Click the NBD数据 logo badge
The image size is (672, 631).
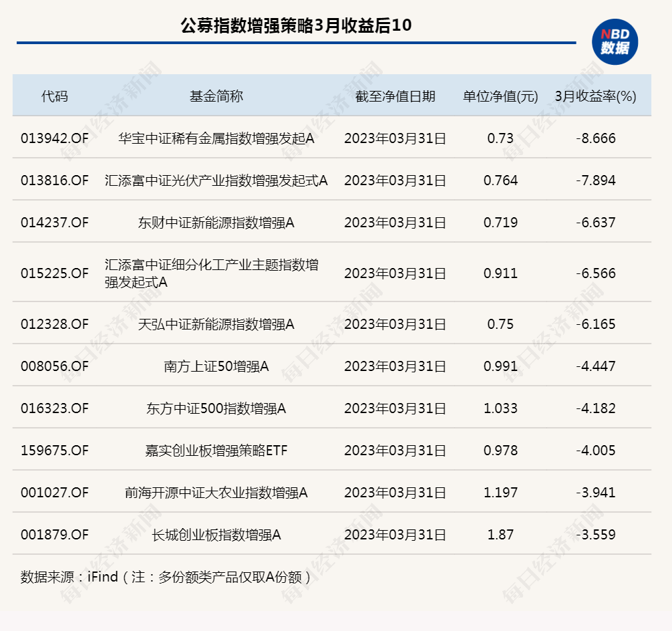pos(615,42)
